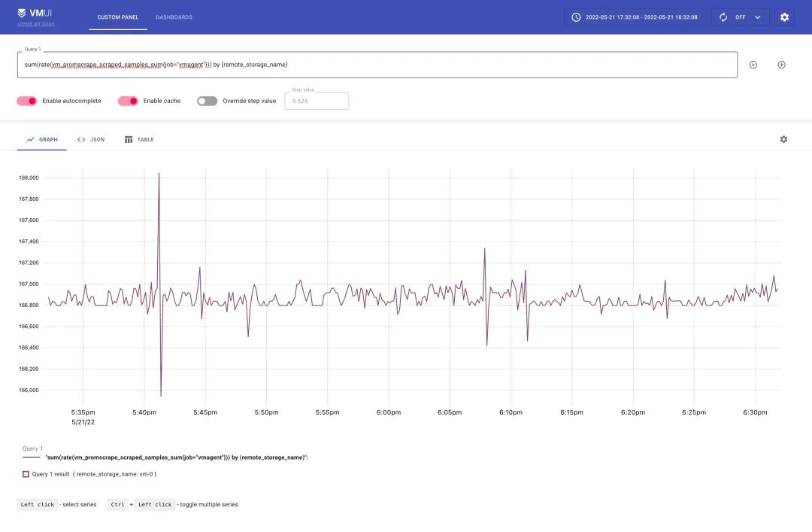Add a new query with the plus icon

781,65
